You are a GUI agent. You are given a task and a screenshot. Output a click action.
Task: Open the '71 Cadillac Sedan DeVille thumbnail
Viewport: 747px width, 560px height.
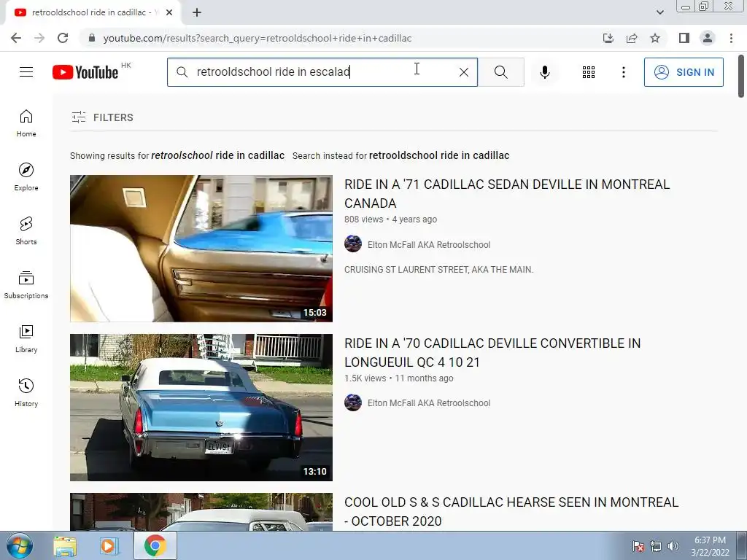point(201,249)
